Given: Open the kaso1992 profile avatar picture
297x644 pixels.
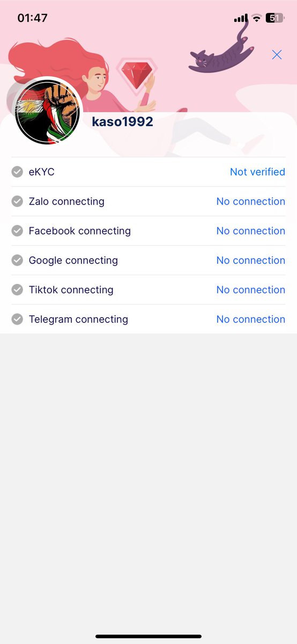Looking at the screenshot, I should (47, 112).
